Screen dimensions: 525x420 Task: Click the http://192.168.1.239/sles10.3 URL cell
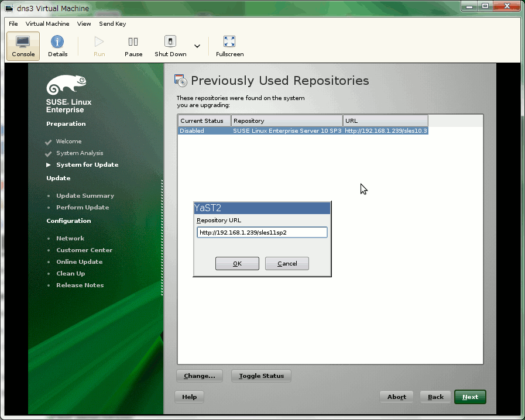tap(386, 131)
